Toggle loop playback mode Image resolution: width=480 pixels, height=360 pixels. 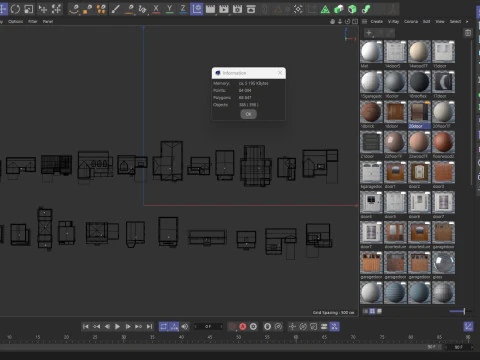pos(163,326)
